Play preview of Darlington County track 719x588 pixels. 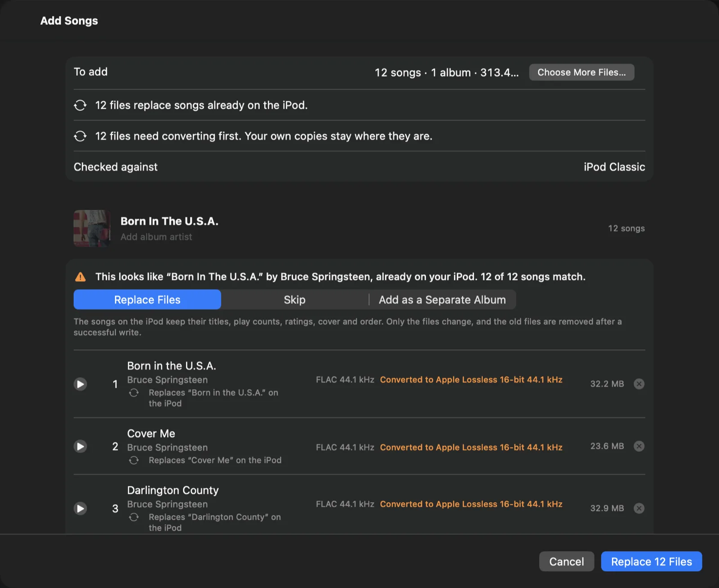80,508
